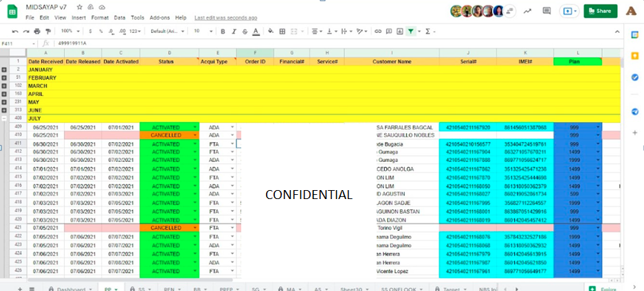This screenshot has width=644, height=291.
Task: Print the spreadsheet with the printer icon
Action: 37,31
